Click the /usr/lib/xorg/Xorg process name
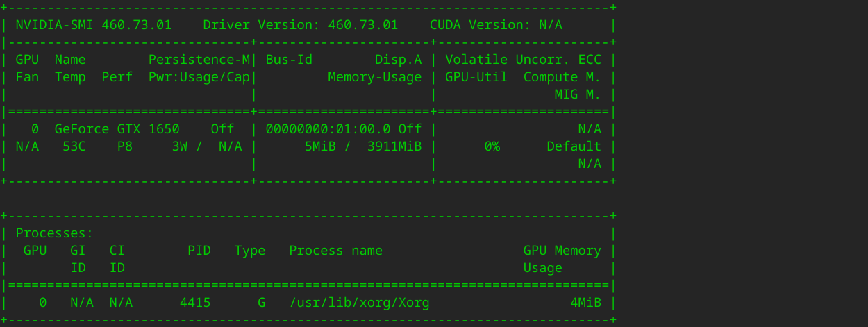Image resolution: width=868 pixels, height=327 pixels. [x=359, y=303]
